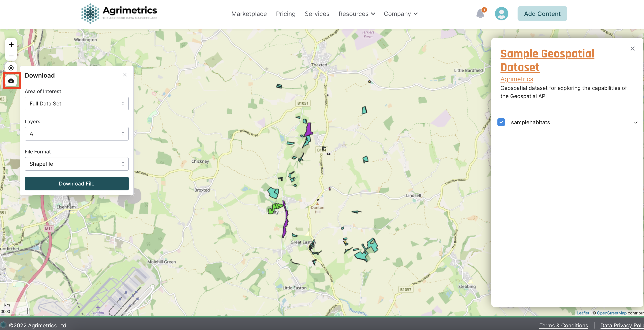The height and width of the screenshot is (330, 644).
Task: Expand the Resources menu
Action: coord(357,14)
